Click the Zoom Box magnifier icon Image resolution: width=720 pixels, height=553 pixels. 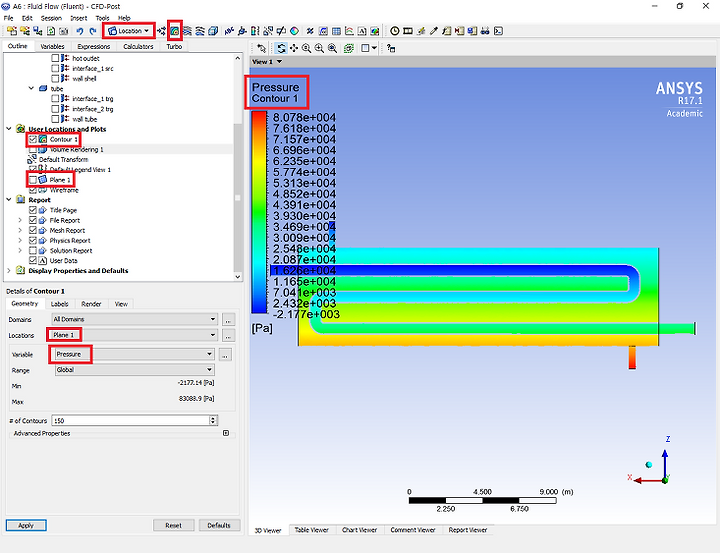(x=319, y=48)
